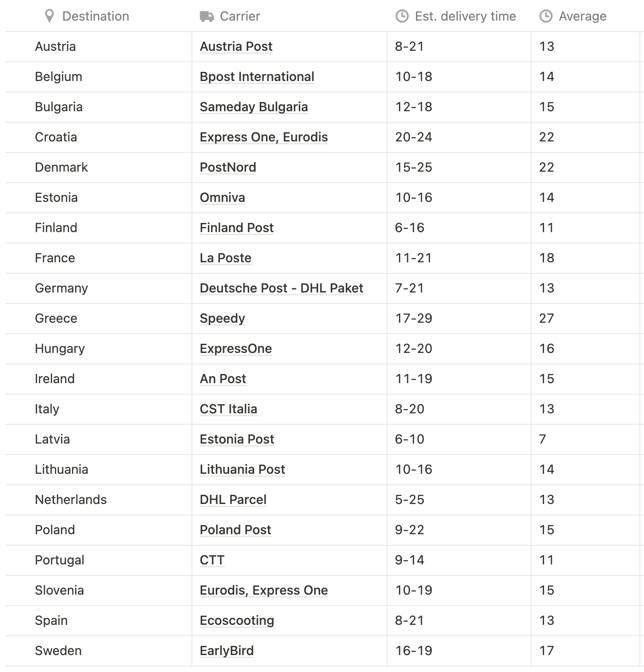
Task: Select the Greece destination cell
Action: tap(98, 319)
